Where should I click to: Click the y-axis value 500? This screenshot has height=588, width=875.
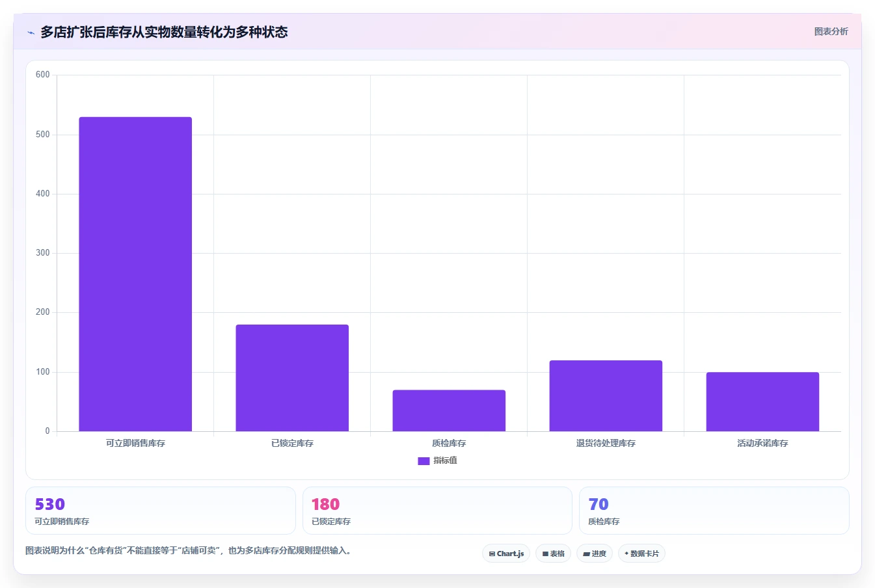pyautogui.click(x=43, y=135)
